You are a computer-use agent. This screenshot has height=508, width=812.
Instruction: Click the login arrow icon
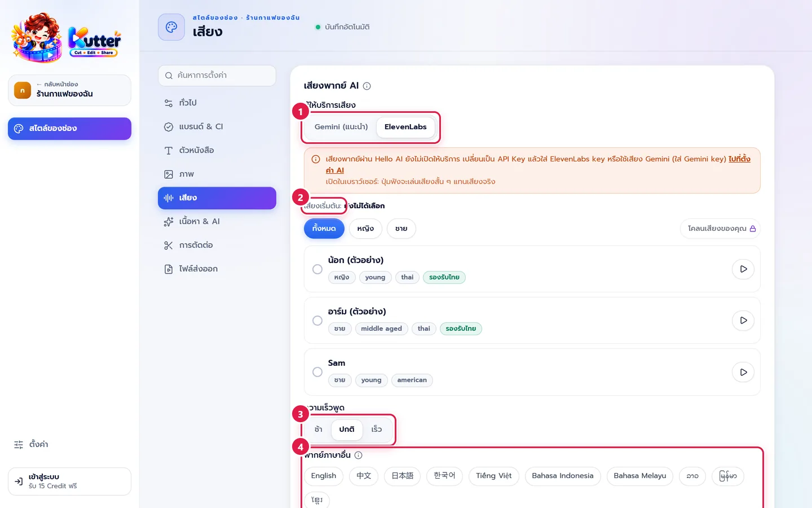click(19, 481)
